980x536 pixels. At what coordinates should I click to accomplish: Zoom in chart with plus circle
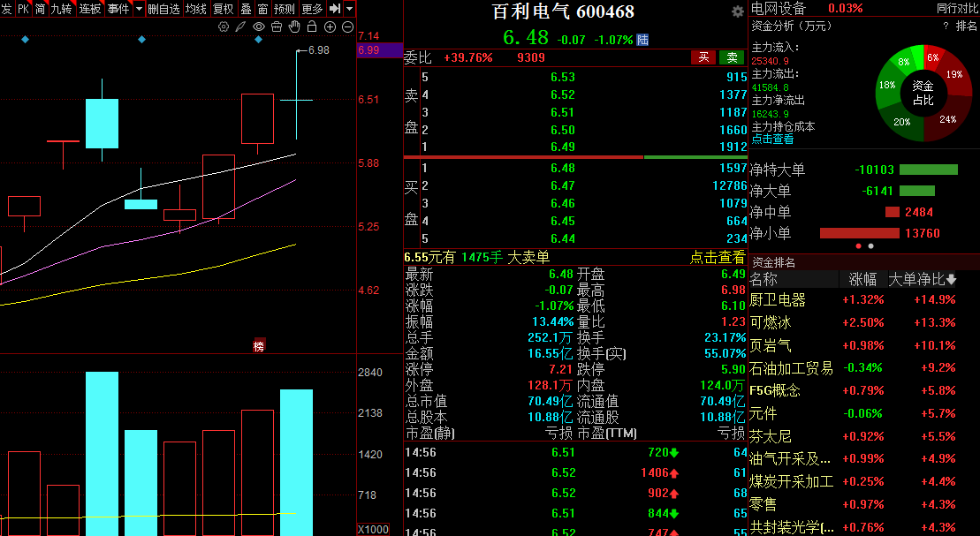pyautogui.click(x=330, y=26)
